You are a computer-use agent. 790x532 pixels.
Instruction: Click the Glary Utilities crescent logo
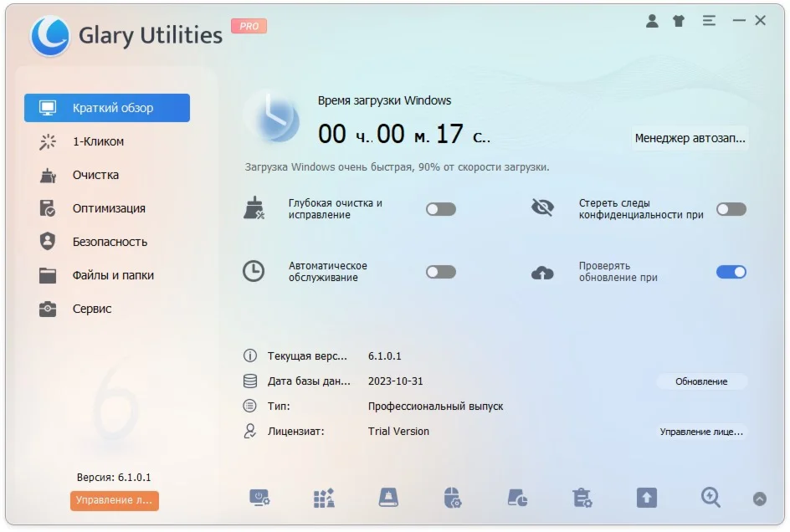click(50, 35)
